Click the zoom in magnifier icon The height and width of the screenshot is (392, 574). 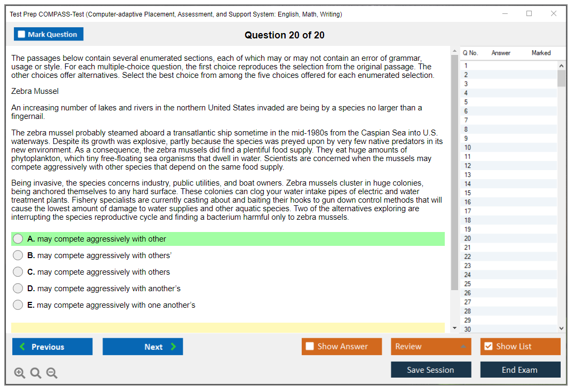coord(20,373)
